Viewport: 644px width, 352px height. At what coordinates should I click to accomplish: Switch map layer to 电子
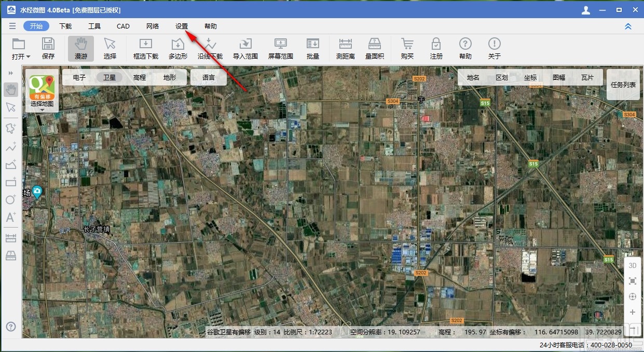coord(79,78)
